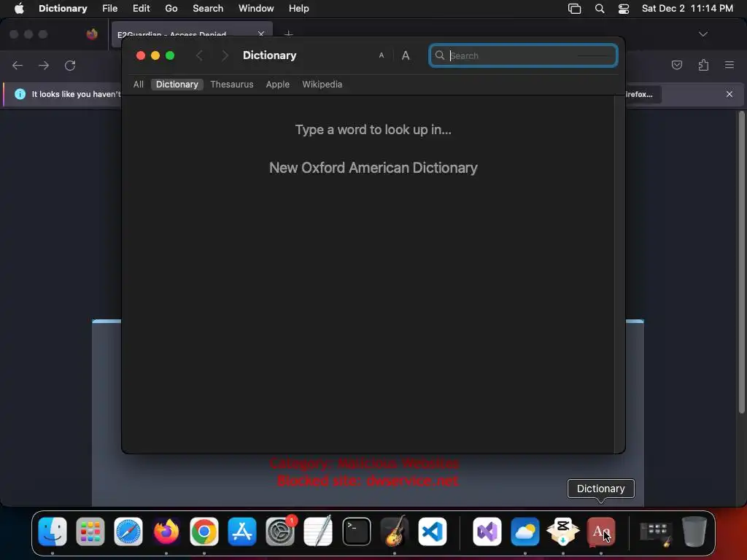Viewport: 747px width, 560px height.
Task: Open Launchpad from the Dock
Action: pyautogui.click(x=90, y=531)
